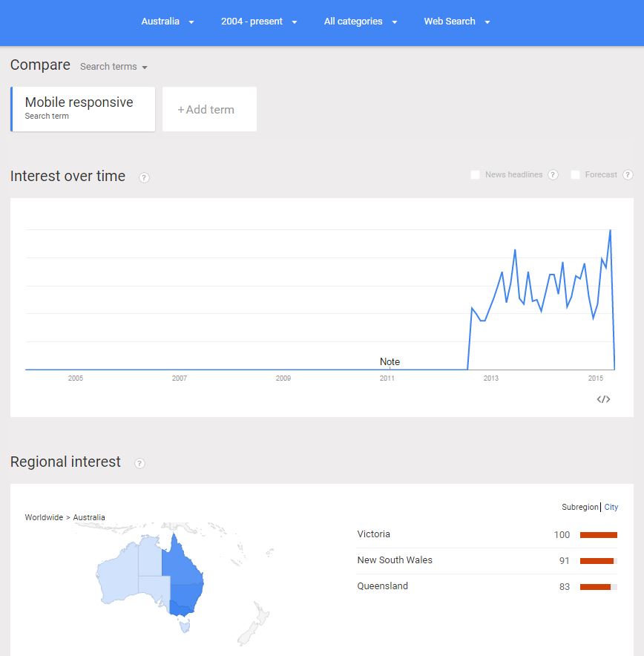This screenshot has width=644, height=656.
Task: Click the orange interest bar for Queensland
Action: coord(597,587)
